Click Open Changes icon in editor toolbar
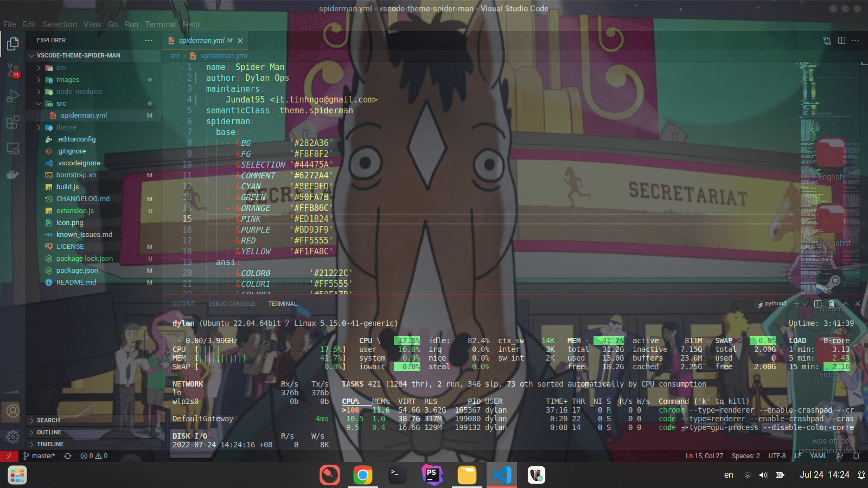 click(827, 41)
